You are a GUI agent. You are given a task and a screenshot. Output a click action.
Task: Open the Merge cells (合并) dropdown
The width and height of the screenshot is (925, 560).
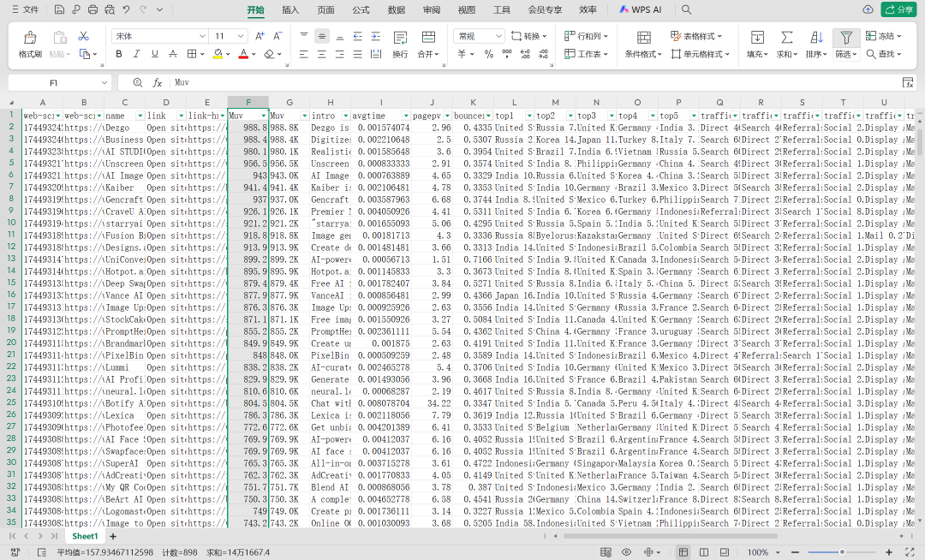428,54
